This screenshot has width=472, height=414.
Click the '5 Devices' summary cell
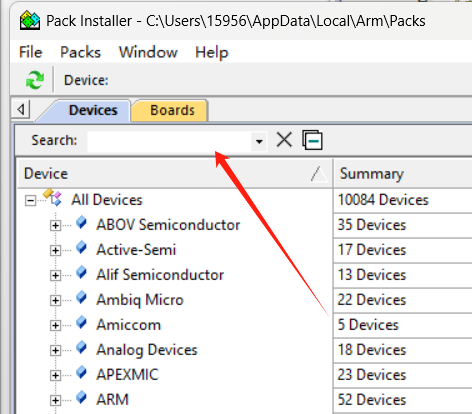click(x=403, y=325)
